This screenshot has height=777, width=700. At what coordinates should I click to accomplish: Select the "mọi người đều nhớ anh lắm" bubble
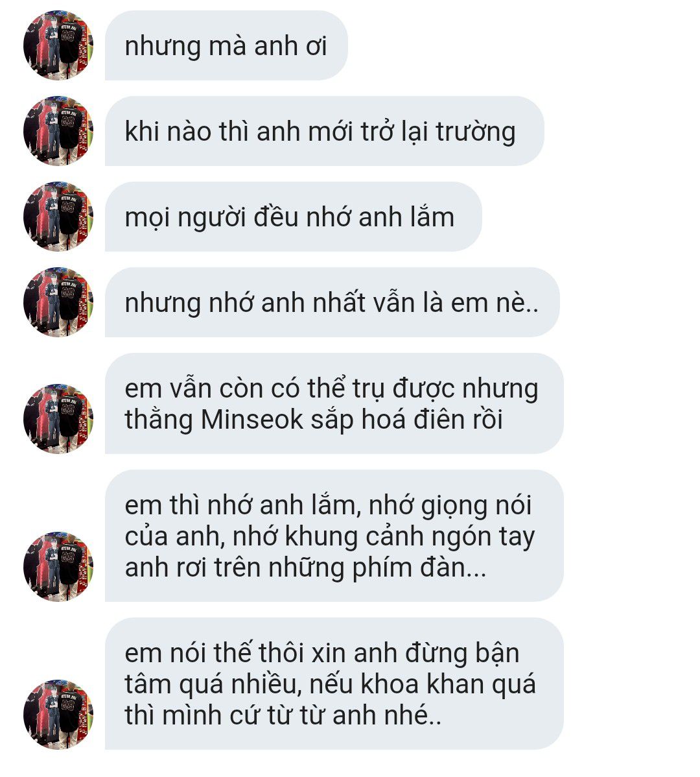tap(293, 217)
